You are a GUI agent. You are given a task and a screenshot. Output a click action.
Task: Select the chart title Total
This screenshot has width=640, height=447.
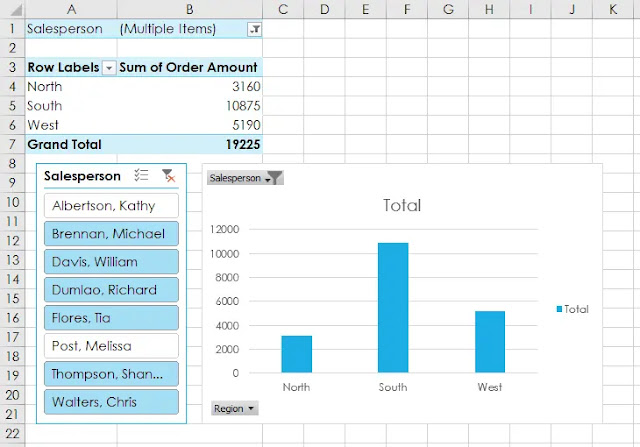click(402, 205)
